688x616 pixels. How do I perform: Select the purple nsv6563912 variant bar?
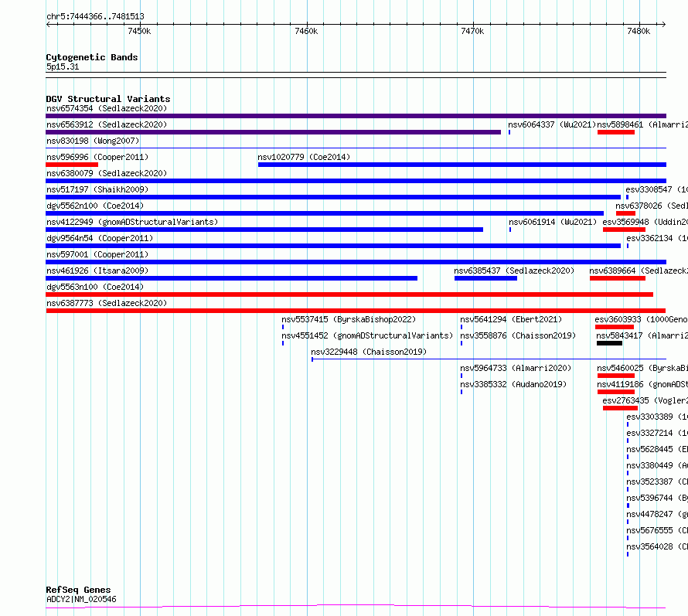[x=274, y=132]
